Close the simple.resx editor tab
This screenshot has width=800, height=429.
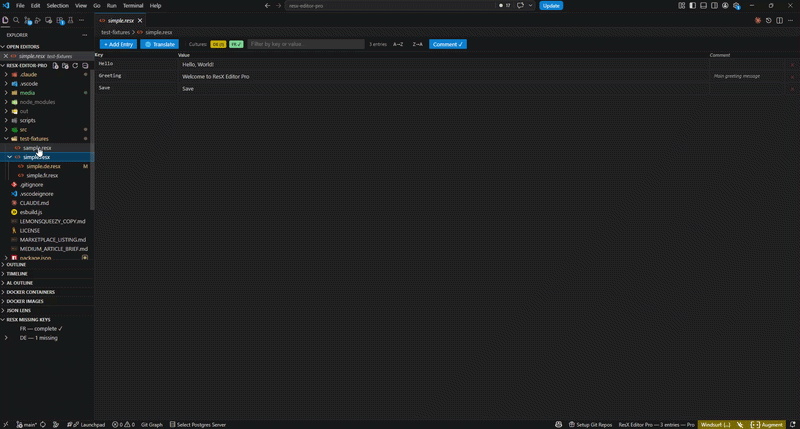[140, 21]
